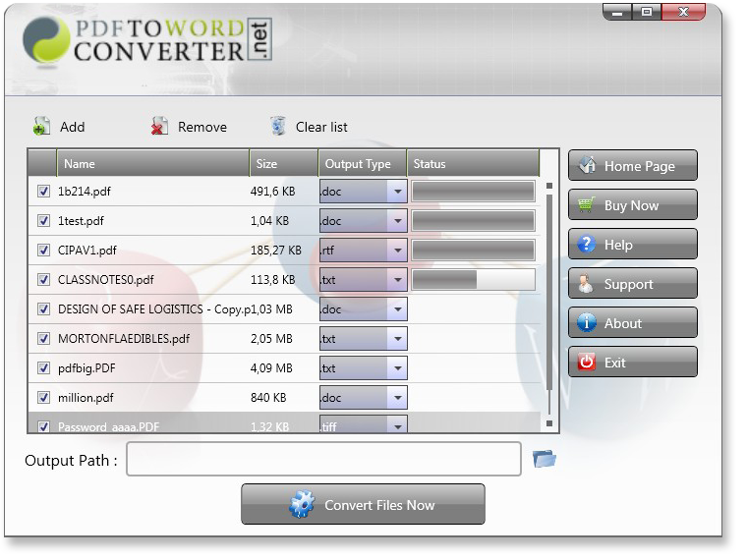This screenshot has width=747, height=560.
Task: Click the 4,09 MB size cell
Action: (271, 368)
